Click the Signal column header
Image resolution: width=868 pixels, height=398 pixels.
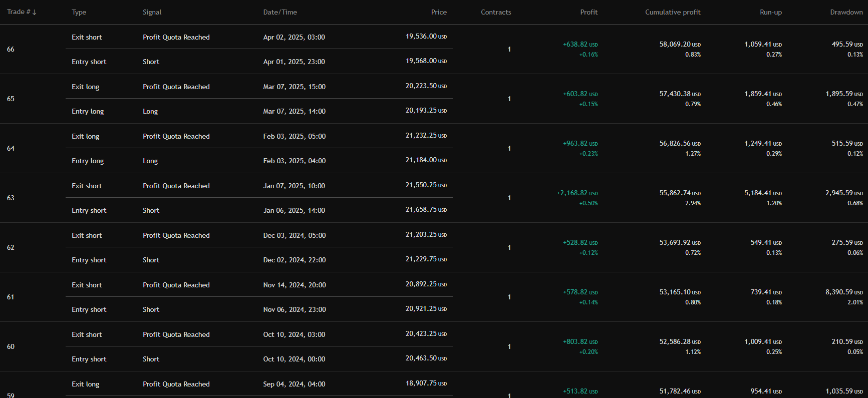point(152,12)
